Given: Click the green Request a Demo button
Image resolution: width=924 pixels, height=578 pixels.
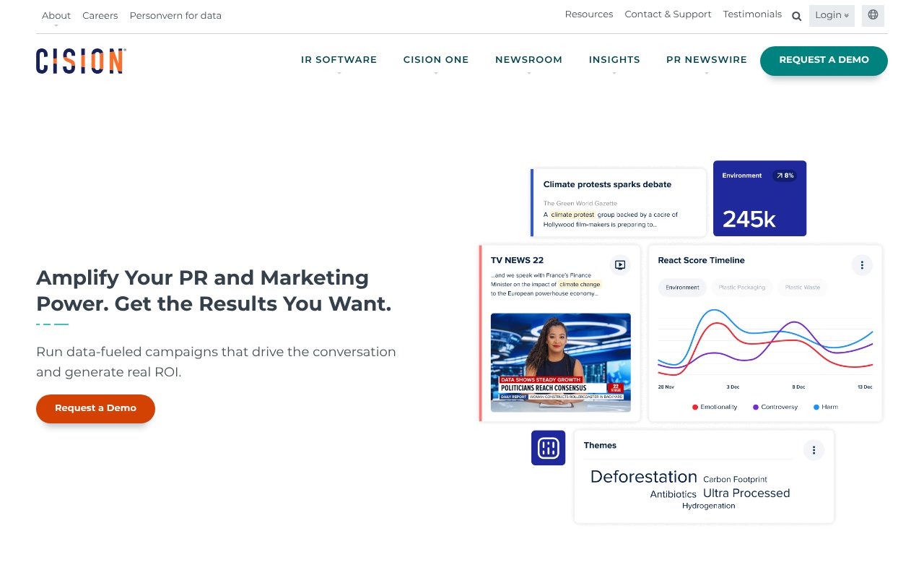Looking at the screenshot, I should coord(824,61).
